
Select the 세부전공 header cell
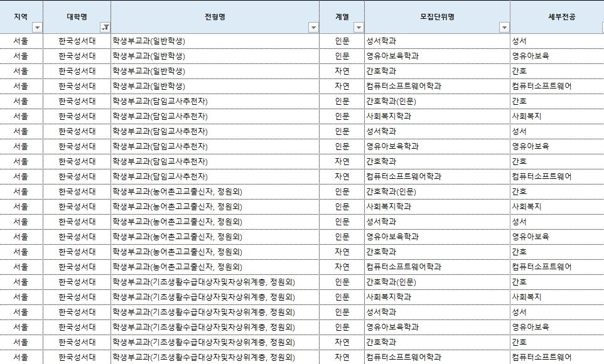(x=558, y=17)
